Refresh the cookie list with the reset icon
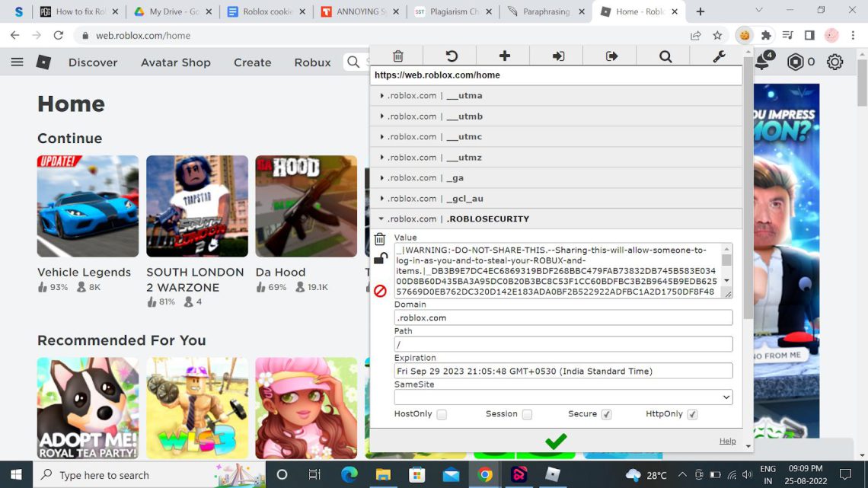Viewport: 868px width, 488px height. click(x=450, y=56)
